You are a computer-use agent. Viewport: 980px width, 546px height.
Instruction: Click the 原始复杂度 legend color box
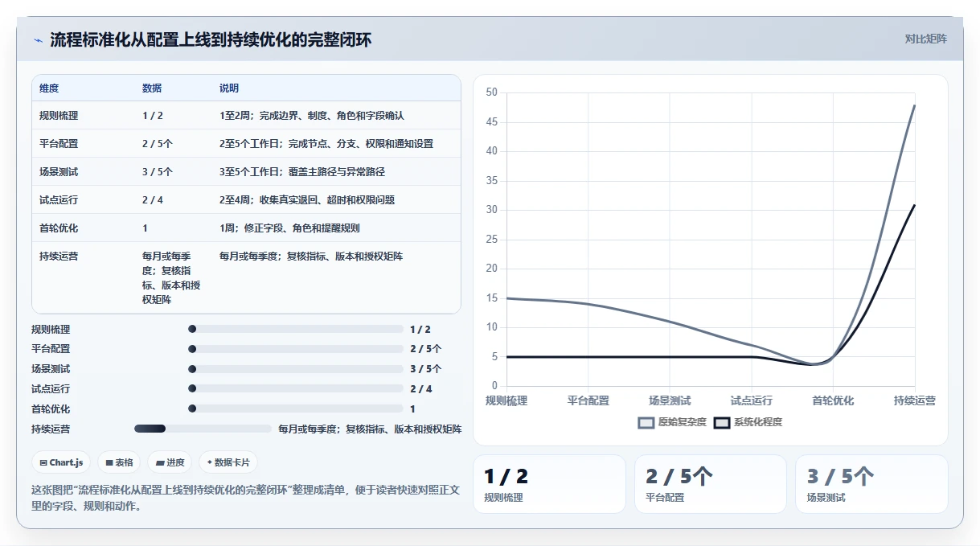pyautogui.click(x=646, y=422)
